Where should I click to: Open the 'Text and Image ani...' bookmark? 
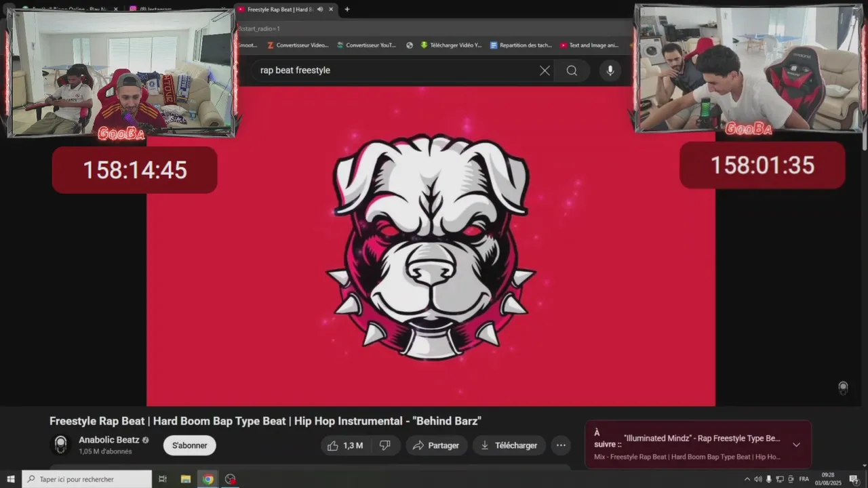pos(589,45)
